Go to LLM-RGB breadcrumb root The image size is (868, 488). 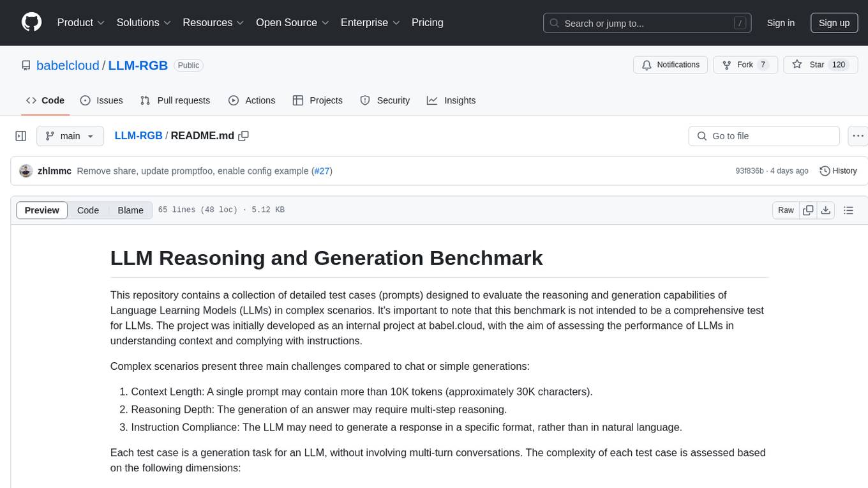tap(138, 136)
